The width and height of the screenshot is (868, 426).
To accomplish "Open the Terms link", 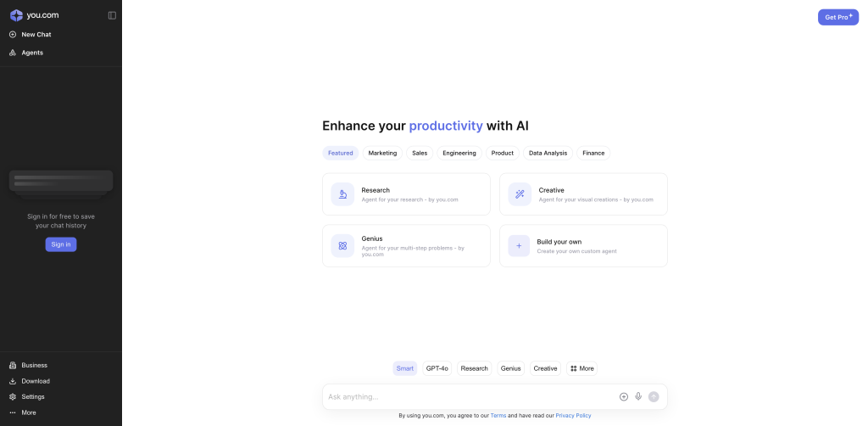I will coord(498,416).
